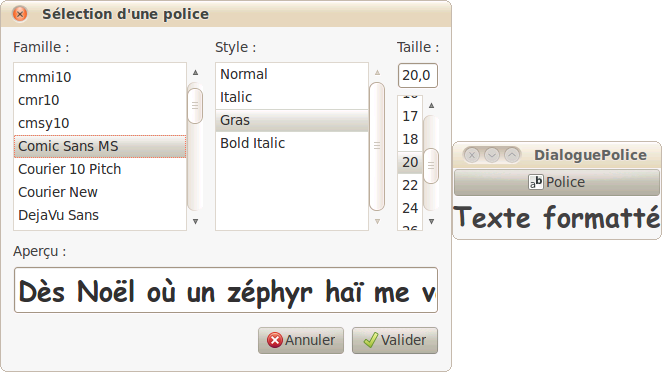The height and width of the screenshot is (372, 662).
Task: Select Comic Sans MS font family
Action: pos(100,146)
